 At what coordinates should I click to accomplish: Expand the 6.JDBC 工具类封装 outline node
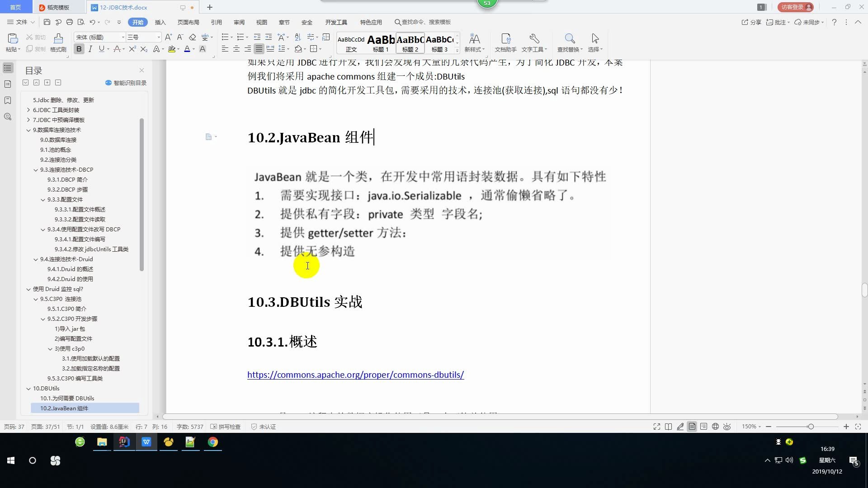click(x=28, y=110)
